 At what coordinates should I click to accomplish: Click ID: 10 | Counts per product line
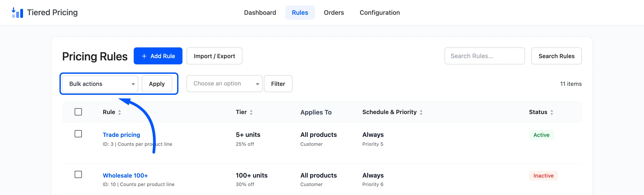(x=138, y=184)
